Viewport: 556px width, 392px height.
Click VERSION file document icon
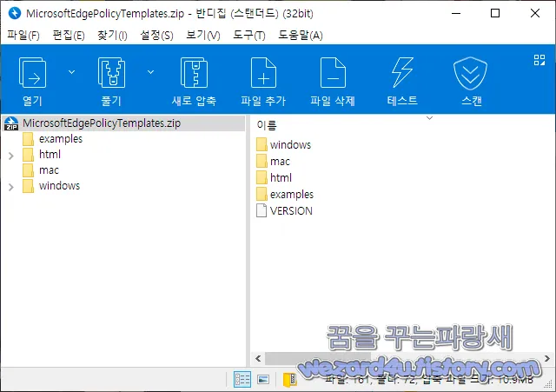pyautogui.click(x=261, y=210)
